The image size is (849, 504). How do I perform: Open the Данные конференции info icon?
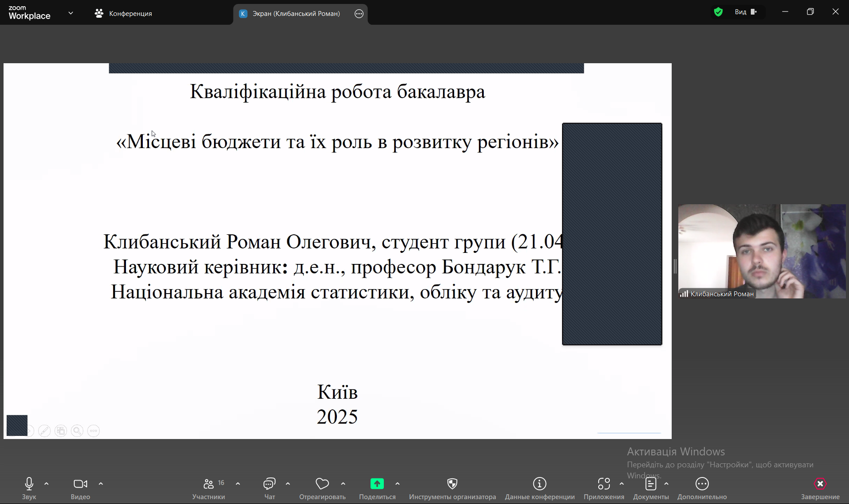[539, 484]
